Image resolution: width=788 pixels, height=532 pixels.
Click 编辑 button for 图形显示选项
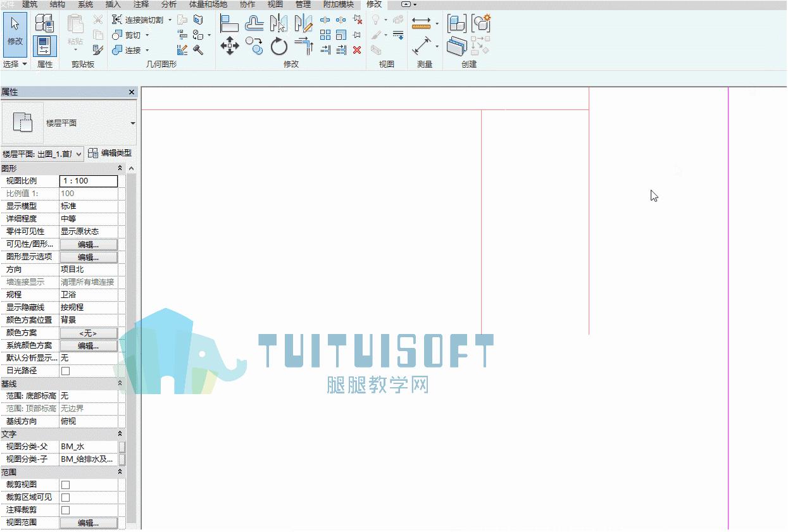pos(89,257)
